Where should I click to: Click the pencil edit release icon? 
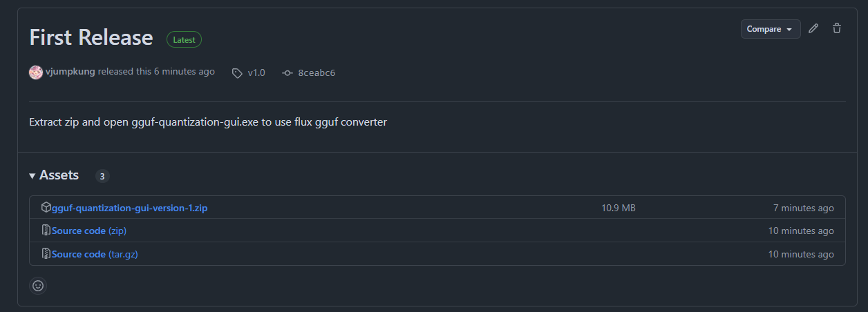click(x=813, y=29)
